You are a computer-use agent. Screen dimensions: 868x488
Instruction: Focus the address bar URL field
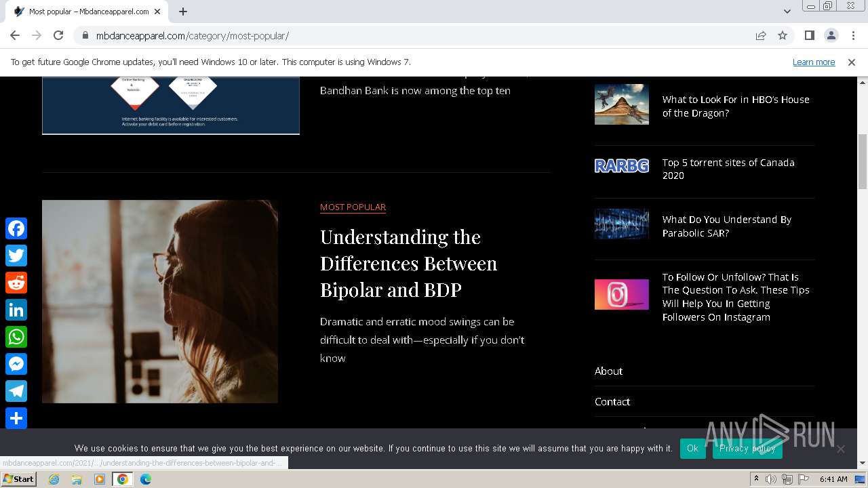pyautogui.click(x=420, y=35)
